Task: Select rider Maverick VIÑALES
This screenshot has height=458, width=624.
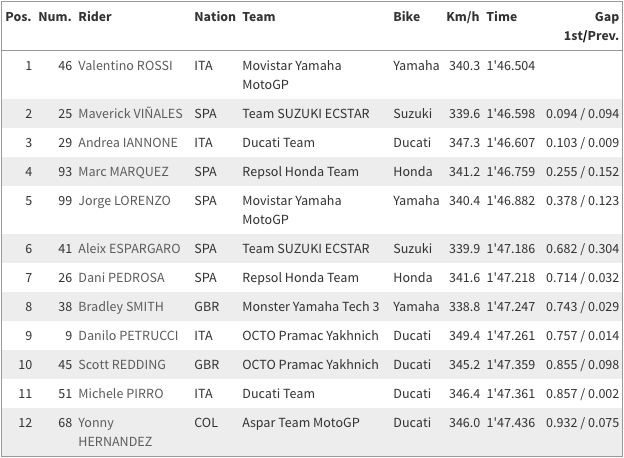Action: click(x=129, y=114)
